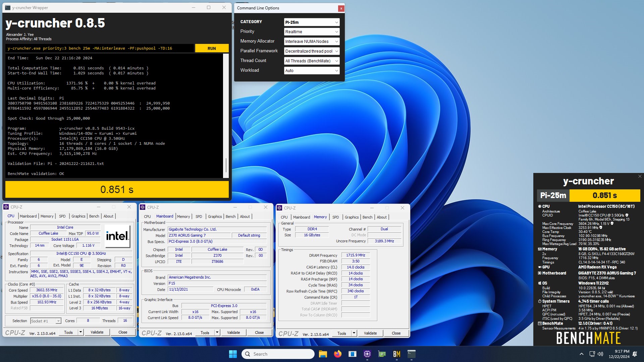Select SPD tab in first CPU-Z window

(62, 216)
